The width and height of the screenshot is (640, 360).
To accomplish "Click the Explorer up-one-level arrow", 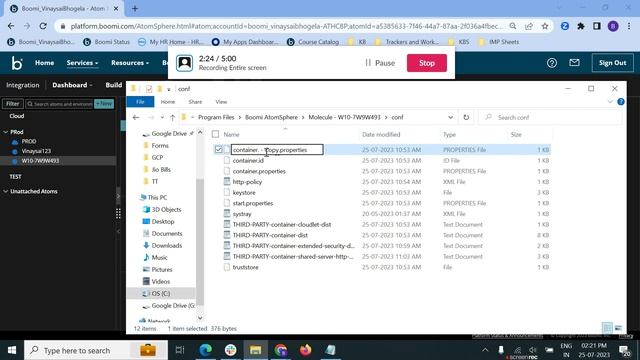I will (x=172, y=118).
